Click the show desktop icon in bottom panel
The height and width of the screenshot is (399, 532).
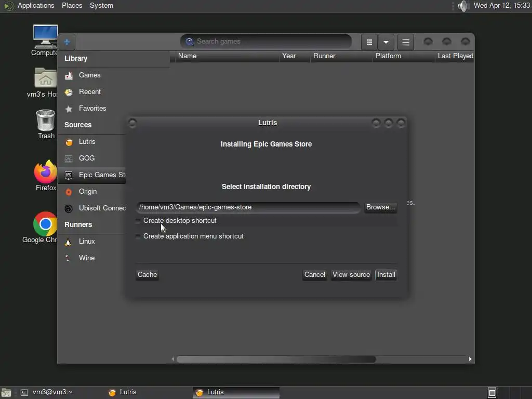click(x=6, y=393)
